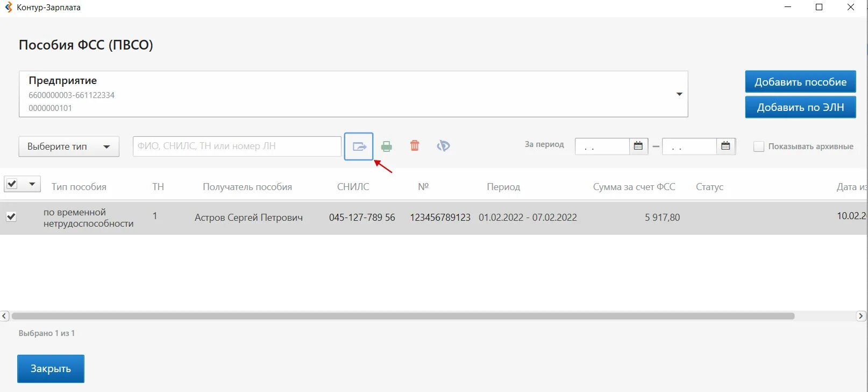The width and height of the screenshot is (868, 392).
Task: Sort by Получатель пособия column header
Action: [x=247, y=187]
